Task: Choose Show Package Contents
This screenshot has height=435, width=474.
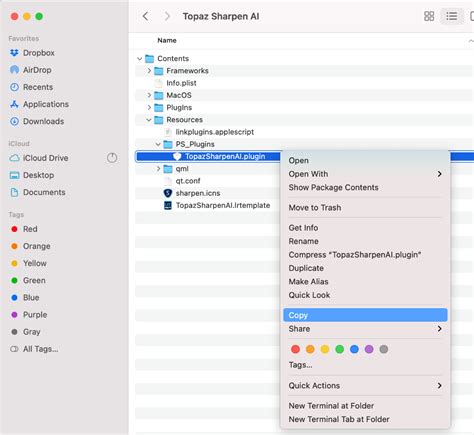Action: point(365,187)
